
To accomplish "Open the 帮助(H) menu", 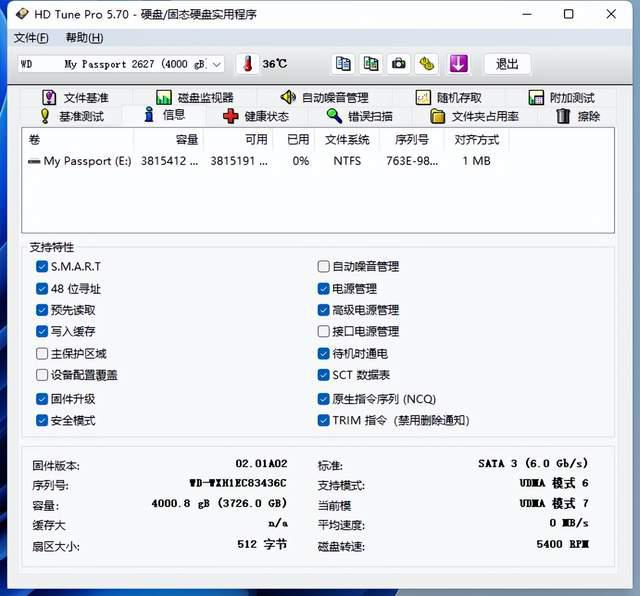I will coord(84,38).
